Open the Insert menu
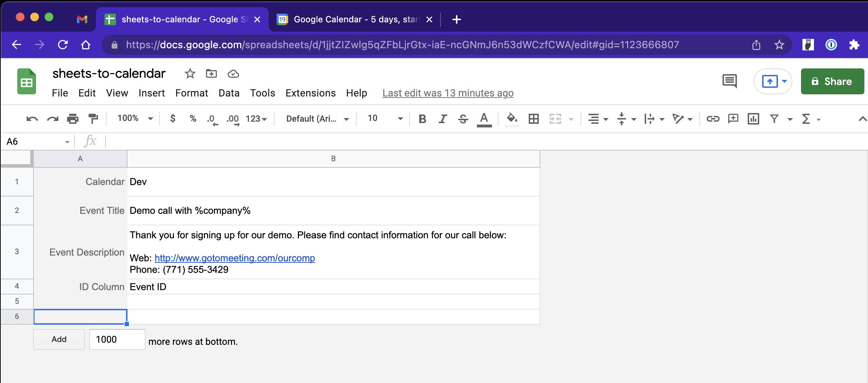868x383 pixels. click(152, 93)
